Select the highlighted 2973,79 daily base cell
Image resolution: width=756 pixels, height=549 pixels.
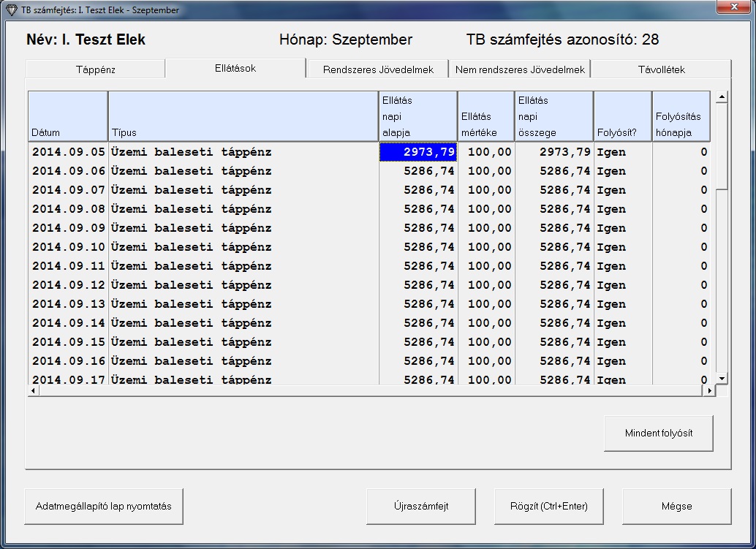418,152
